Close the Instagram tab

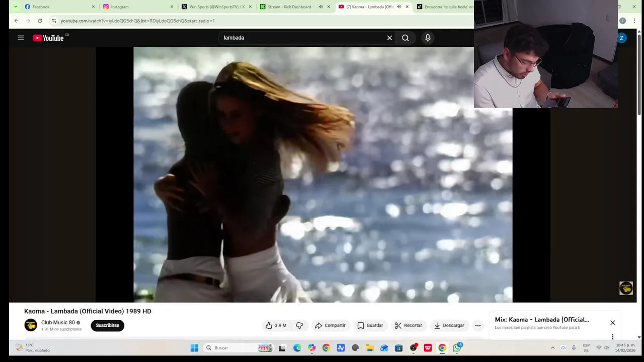172,7
